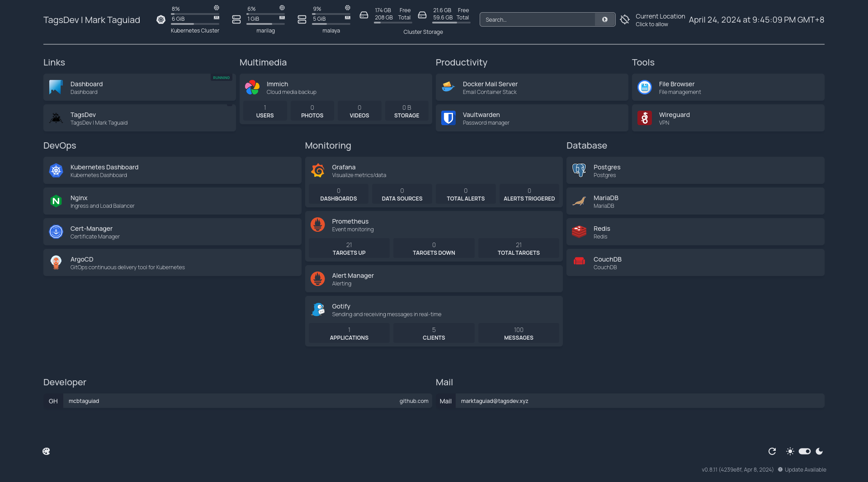868x482 pixels.
Task: Click into the Search input field
Action: (x=538, y=20)
